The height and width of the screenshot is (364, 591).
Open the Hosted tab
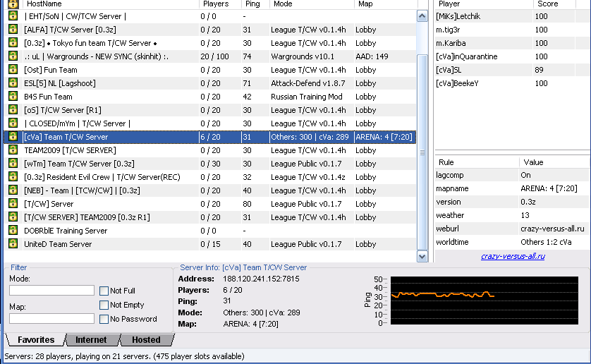tap(146, 340)
